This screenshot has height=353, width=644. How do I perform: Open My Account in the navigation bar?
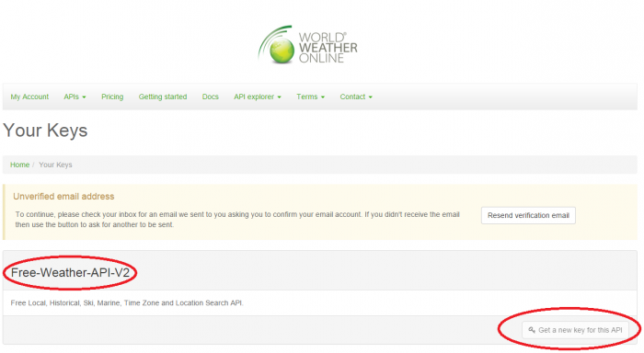pos(29,97)
